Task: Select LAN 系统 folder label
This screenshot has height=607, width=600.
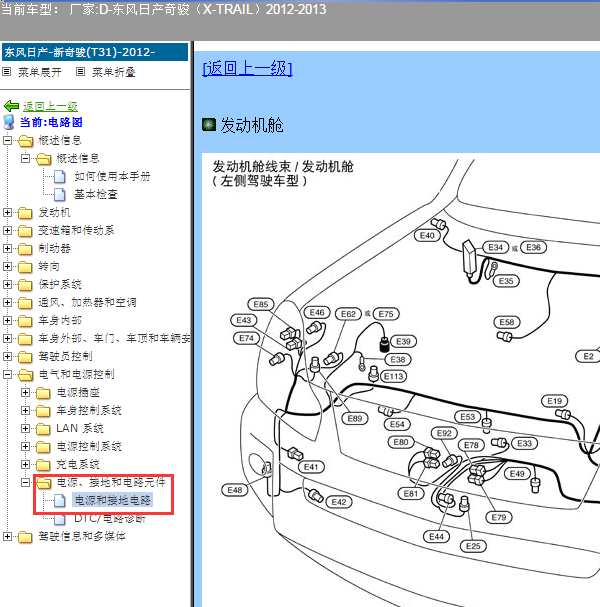Action: (x=80, y=429)
